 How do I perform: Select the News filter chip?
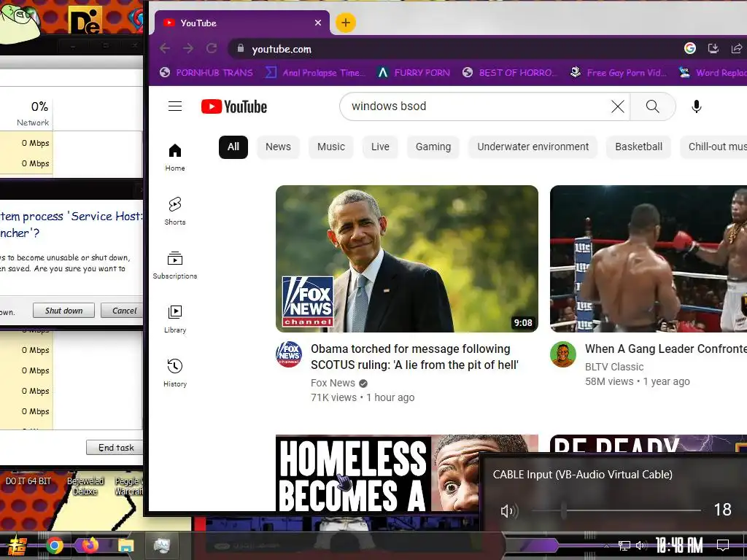click(278, 147)
